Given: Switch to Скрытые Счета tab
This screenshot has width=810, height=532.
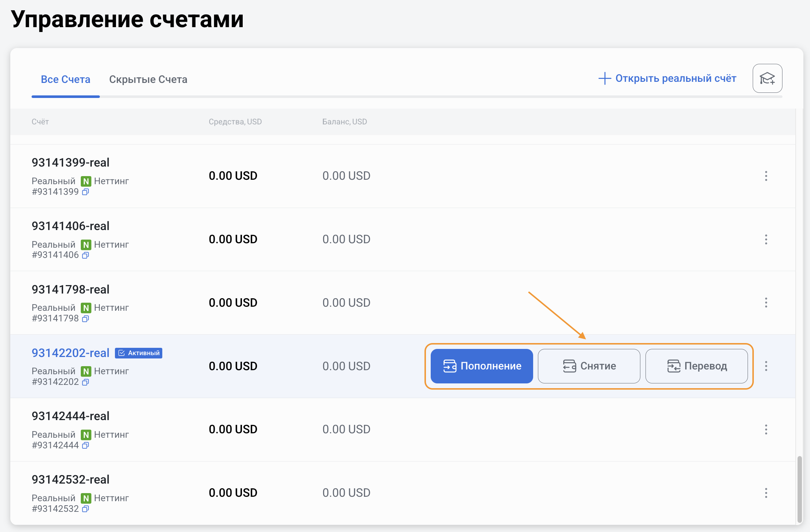Looking at the screenshot, I should (148, 79).
